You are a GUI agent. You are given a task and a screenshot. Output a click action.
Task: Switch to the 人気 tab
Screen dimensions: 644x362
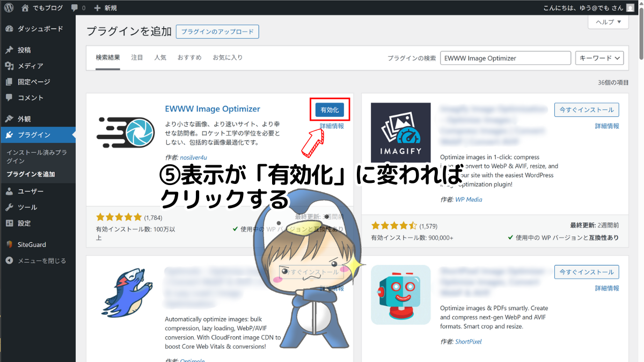(160, 57)
